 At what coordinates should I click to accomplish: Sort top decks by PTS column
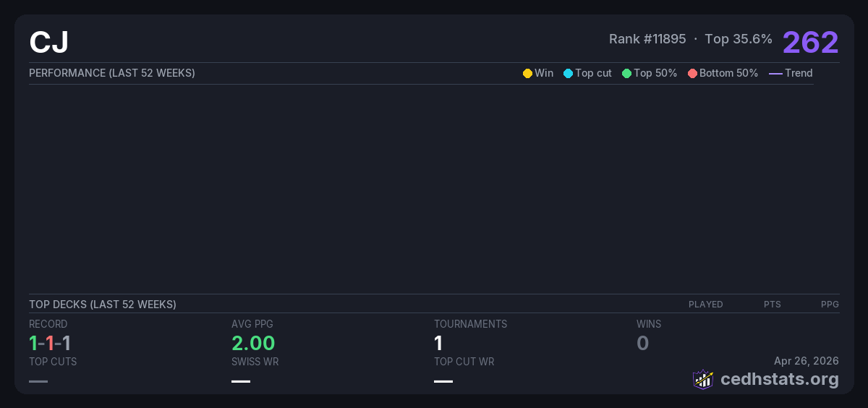point(772,305)
